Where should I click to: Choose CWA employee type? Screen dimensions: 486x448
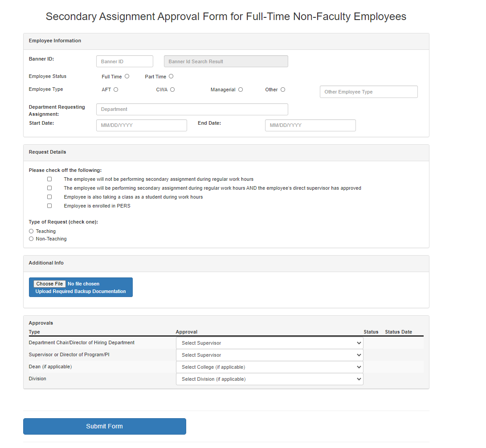click(x=172, y=90)
